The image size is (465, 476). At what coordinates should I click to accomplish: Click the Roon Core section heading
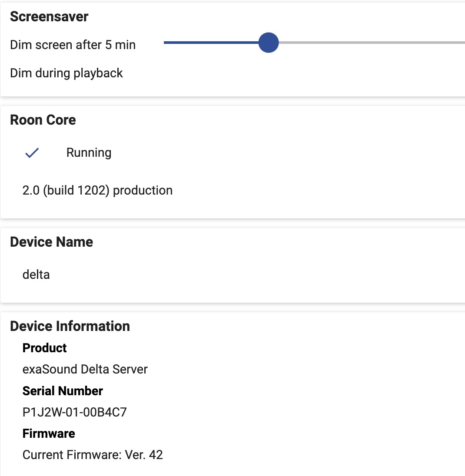(x=43, y=120)
